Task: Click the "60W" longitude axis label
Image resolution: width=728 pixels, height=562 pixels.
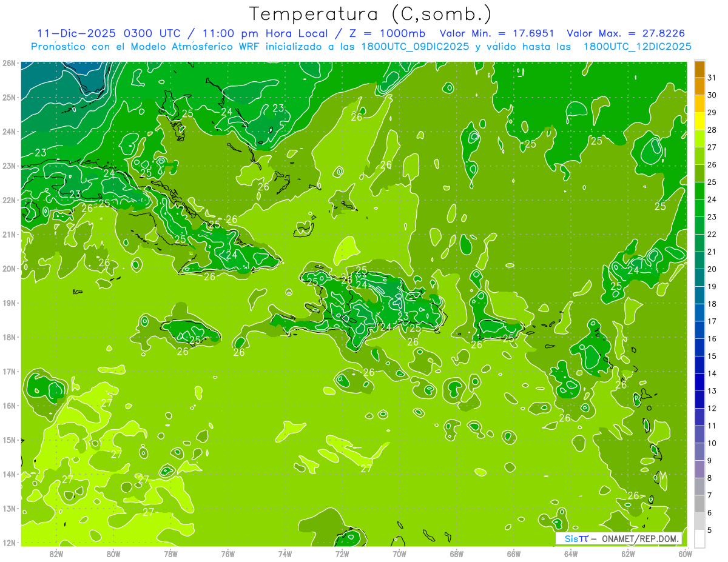Action: (685, 554)
